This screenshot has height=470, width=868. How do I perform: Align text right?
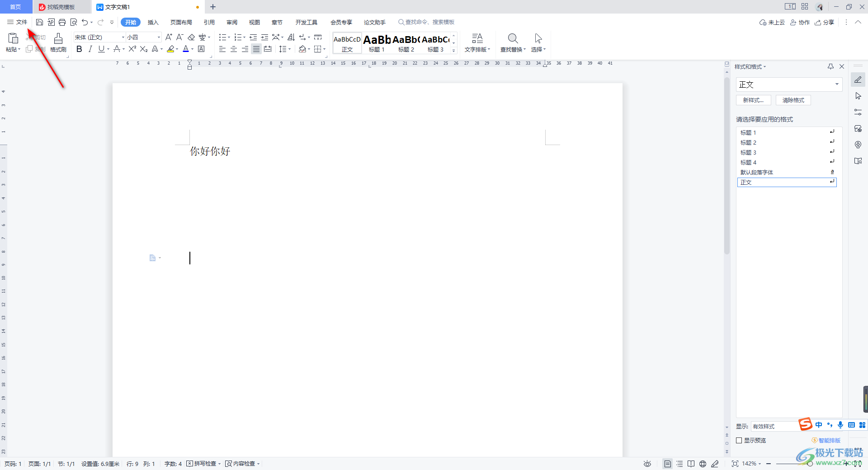pos(245,49)
